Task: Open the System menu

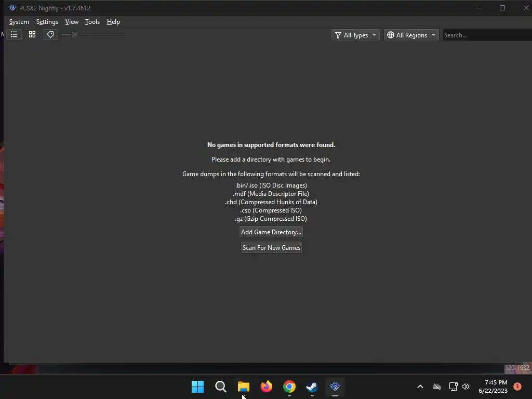Action: pyautogui.click(x=19, y=22)
